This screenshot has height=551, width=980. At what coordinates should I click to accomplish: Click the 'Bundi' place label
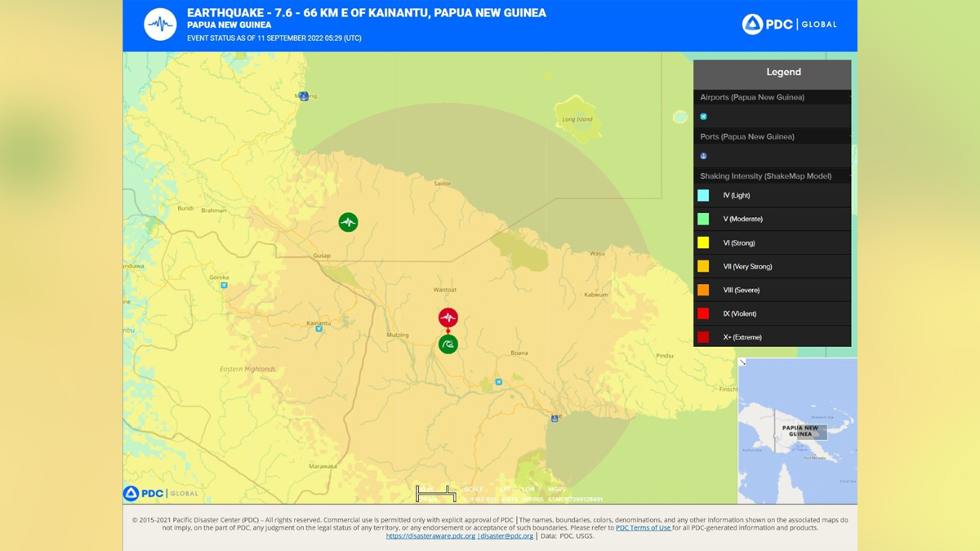(185, 208)
